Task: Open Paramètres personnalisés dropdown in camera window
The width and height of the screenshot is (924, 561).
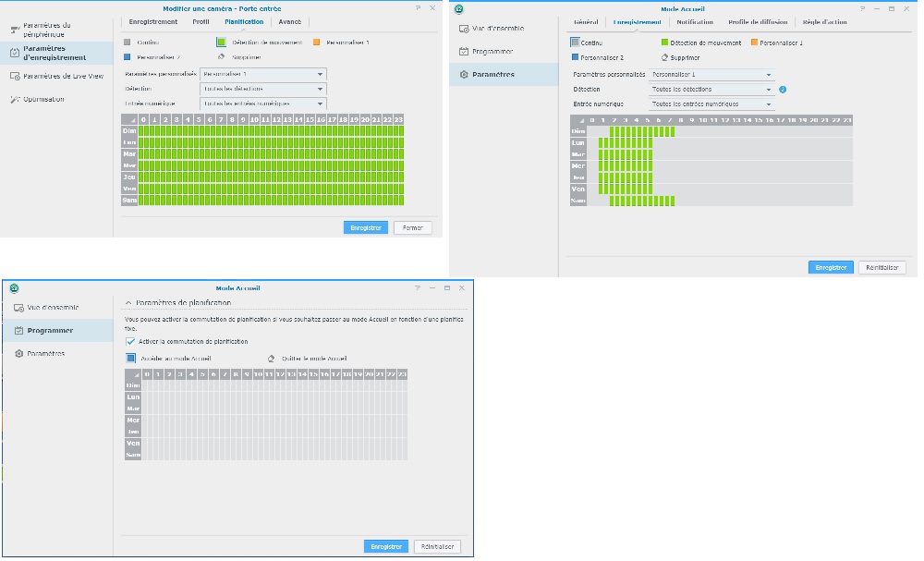Action: click(263, 74)
